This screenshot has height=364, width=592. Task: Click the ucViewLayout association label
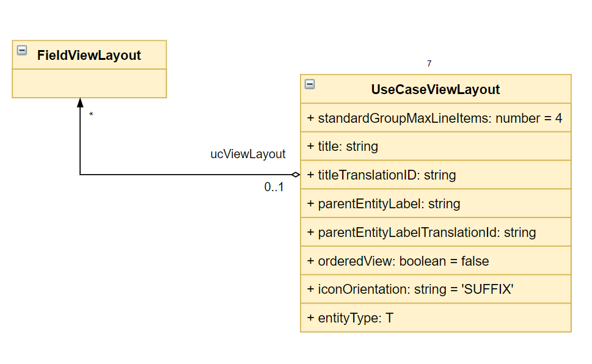coord(247,154)
